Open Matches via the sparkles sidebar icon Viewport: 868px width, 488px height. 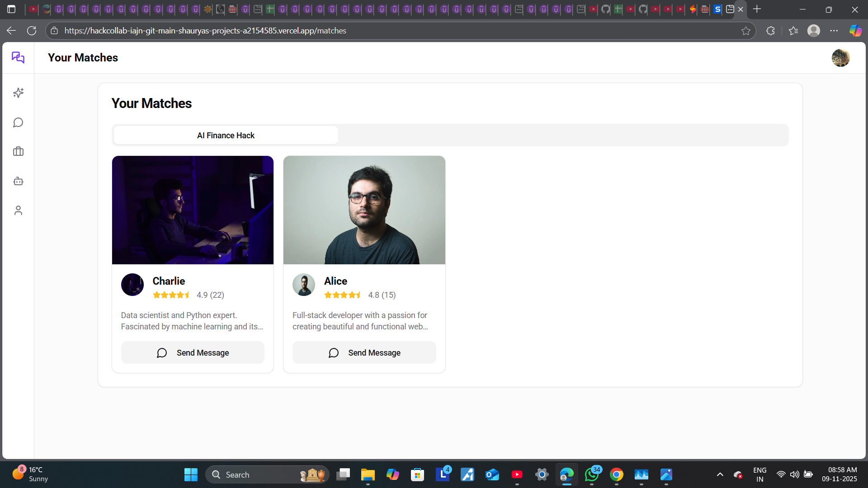click(18, 93)
